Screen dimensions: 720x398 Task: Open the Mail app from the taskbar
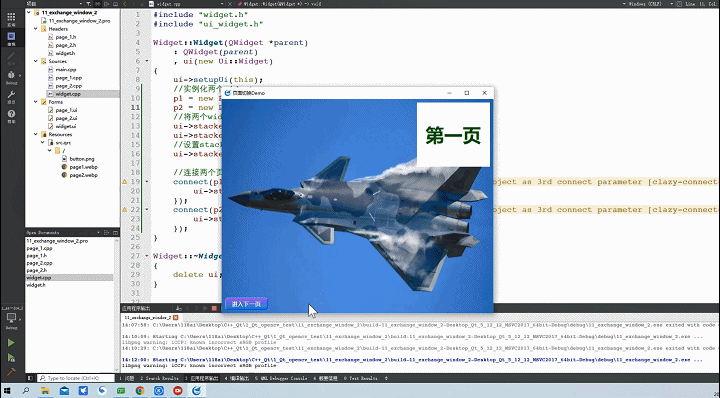click(x=64, y=391)
